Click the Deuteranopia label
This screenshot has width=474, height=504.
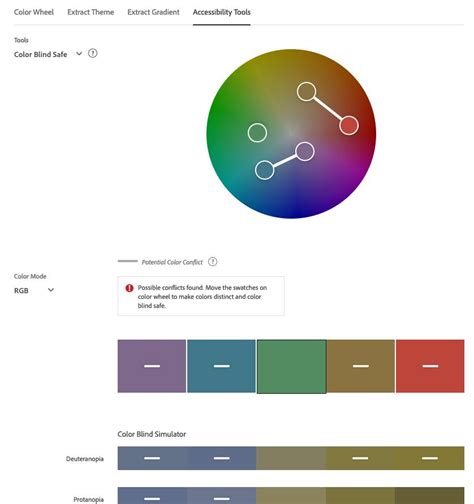(x=85, y=459)
